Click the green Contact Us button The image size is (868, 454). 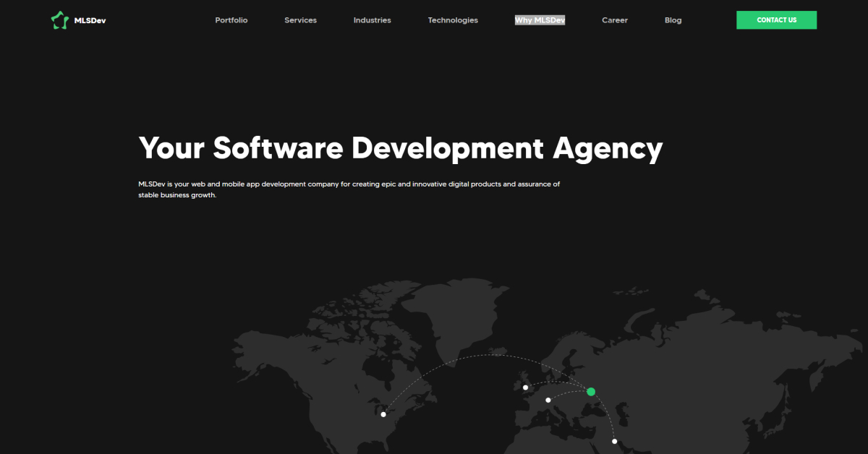[x=776, y=20]
